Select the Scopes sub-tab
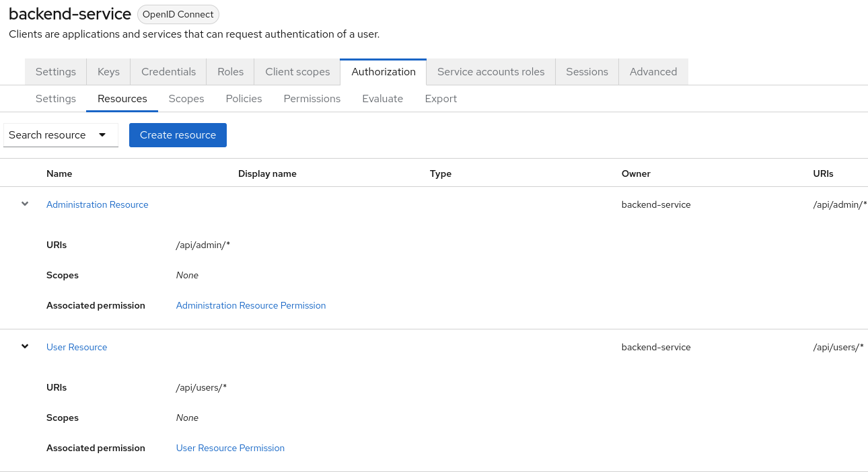 186,99
